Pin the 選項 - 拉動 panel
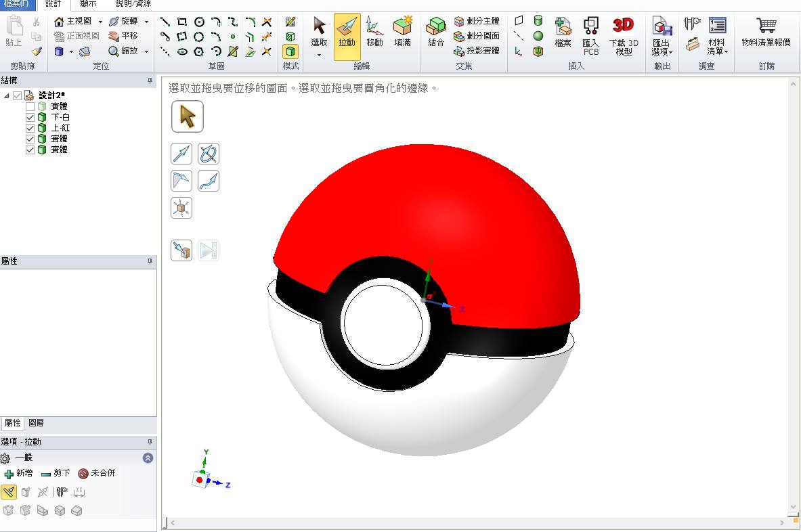801x532 pixels. [x=150, y=442]
